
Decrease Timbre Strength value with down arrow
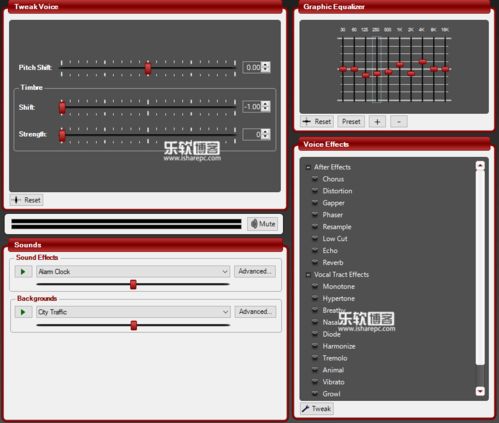265,137
